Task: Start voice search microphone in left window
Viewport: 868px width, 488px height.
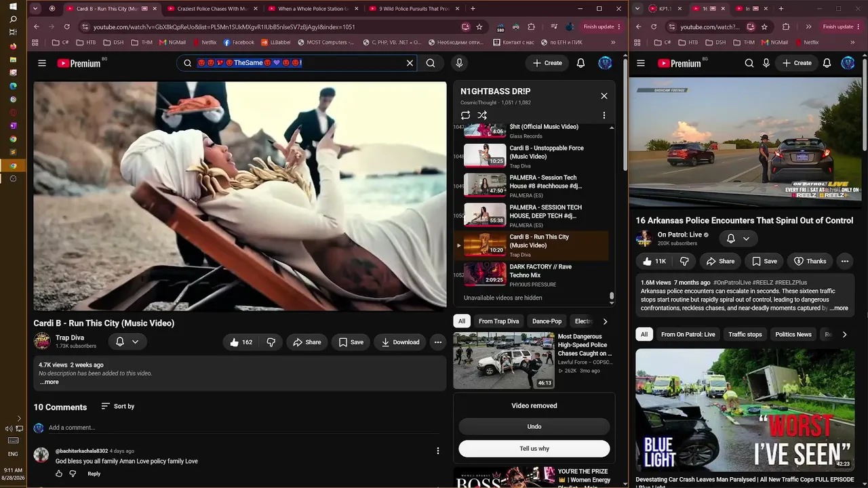Action: point(459,63)
